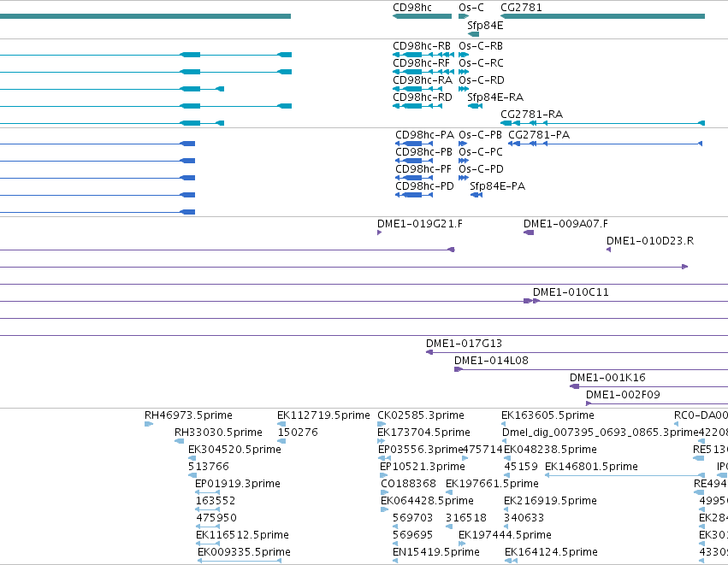This screenshot has width=728, height=565.
Task: Click transcript CG2781-RA
Action: pos(531,115)
